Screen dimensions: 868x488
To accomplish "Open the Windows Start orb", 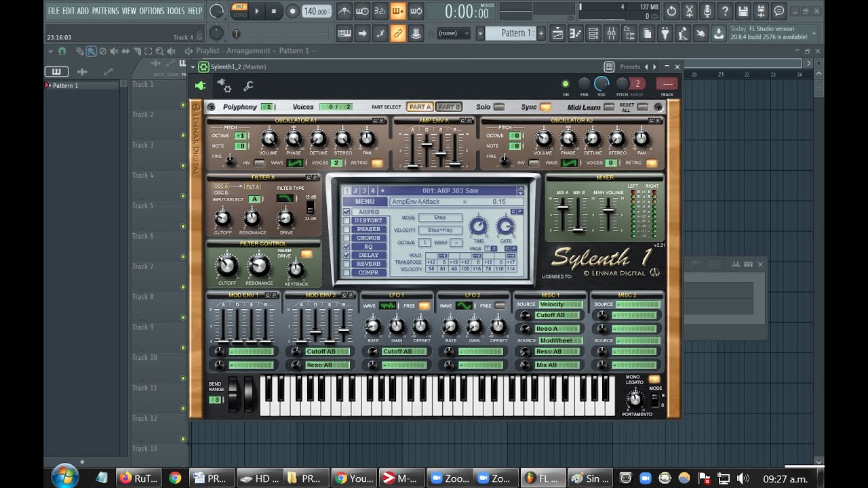I will (64, 476).
